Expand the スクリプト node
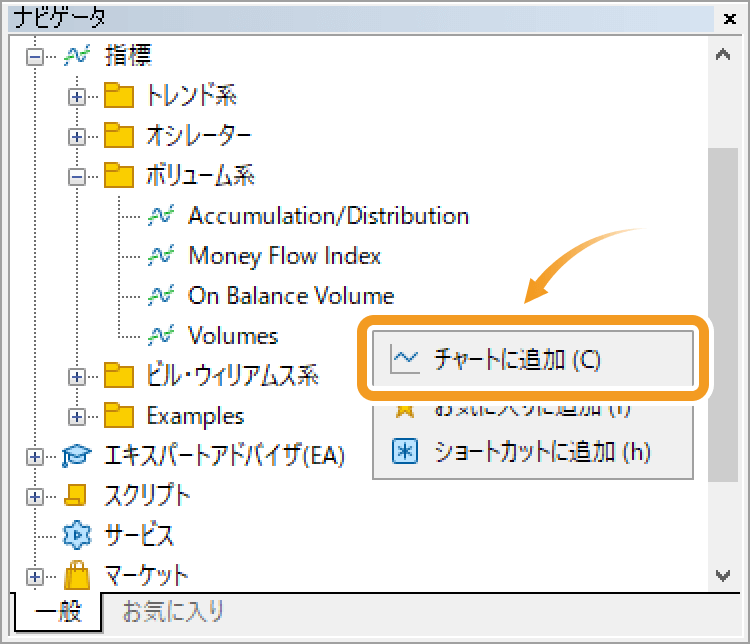Image resolution: width=750 pixels, height=644 pixels. point(35,497)
